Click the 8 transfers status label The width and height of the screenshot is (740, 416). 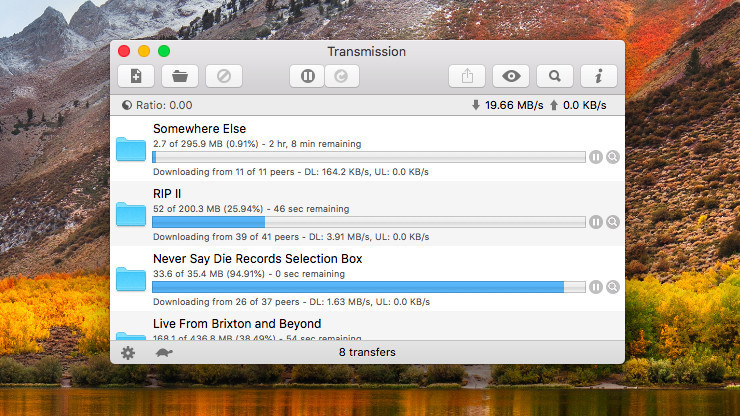[367, 352]
